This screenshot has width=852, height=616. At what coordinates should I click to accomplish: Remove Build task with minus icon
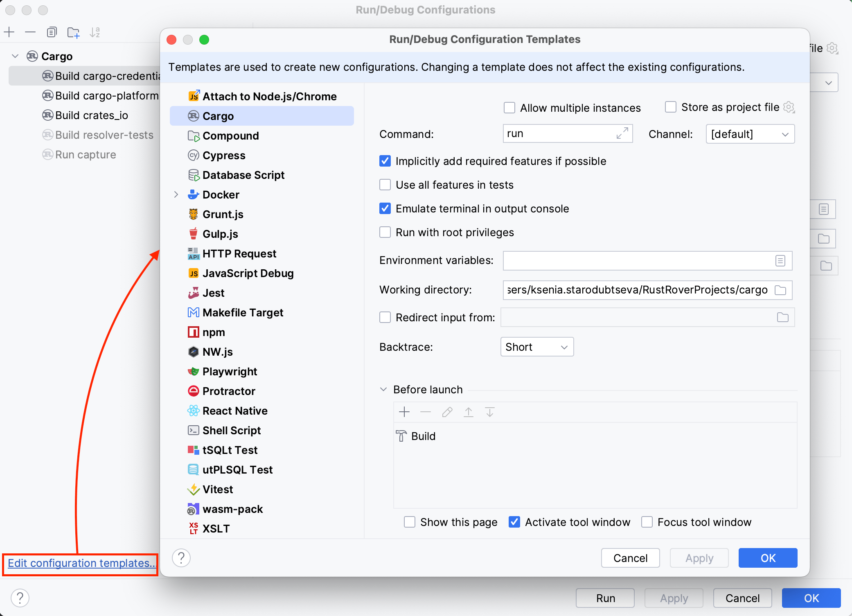pos(426,412)
